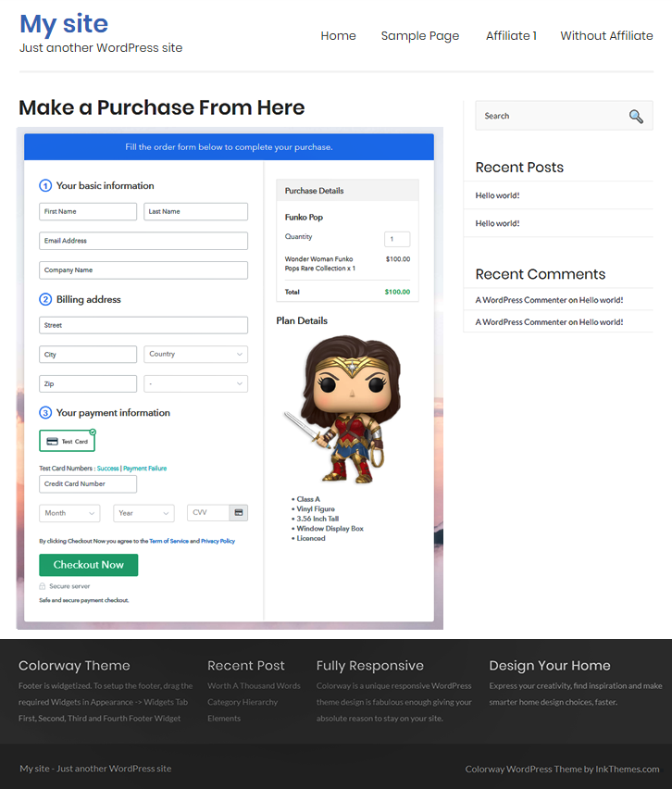Open Category Hierarchy footer link
The image size is (672, 789).
243,702
